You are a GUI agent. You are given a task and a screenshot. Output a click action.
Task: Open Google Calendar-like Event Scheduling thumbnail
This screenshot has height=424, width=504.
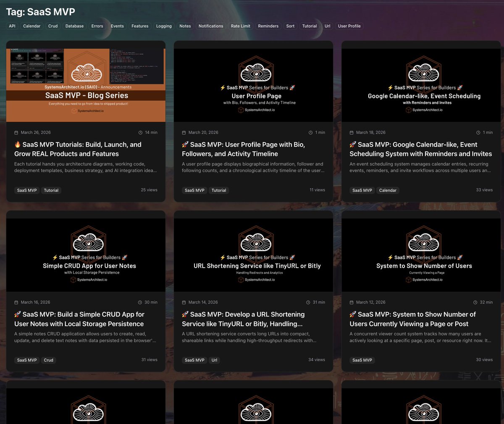(x=421, y=85)
